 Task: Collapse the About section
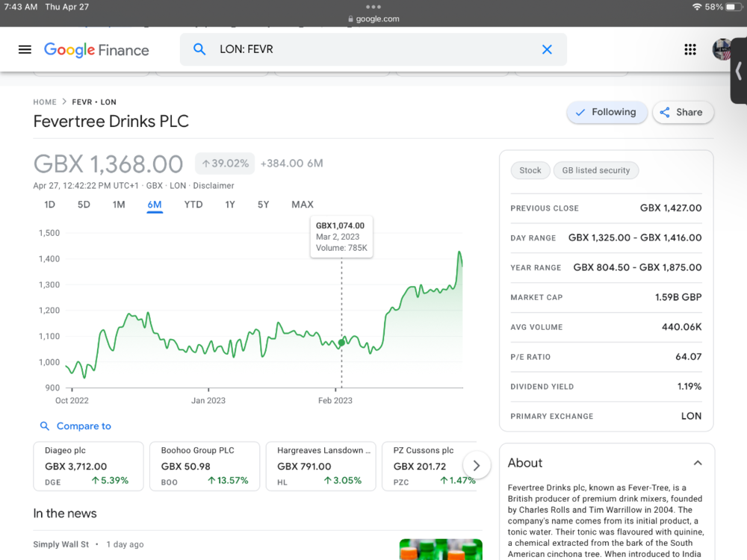click(698, 463)
